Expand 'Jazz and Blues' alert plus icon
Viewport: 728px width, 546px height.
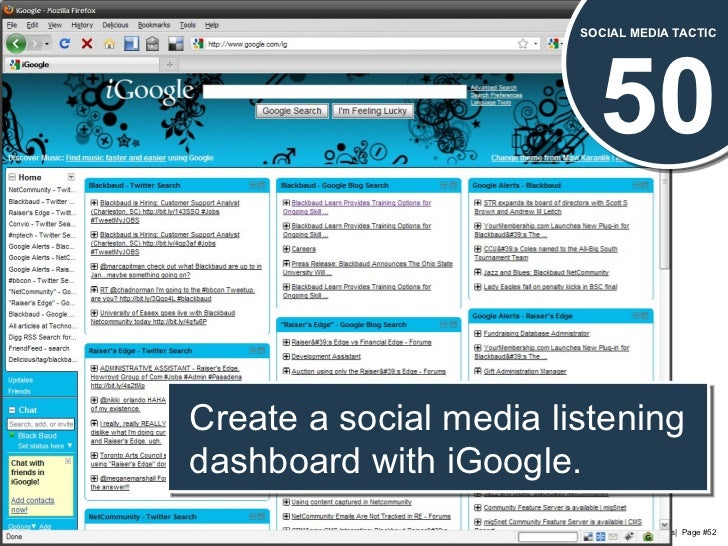(477, 273)
